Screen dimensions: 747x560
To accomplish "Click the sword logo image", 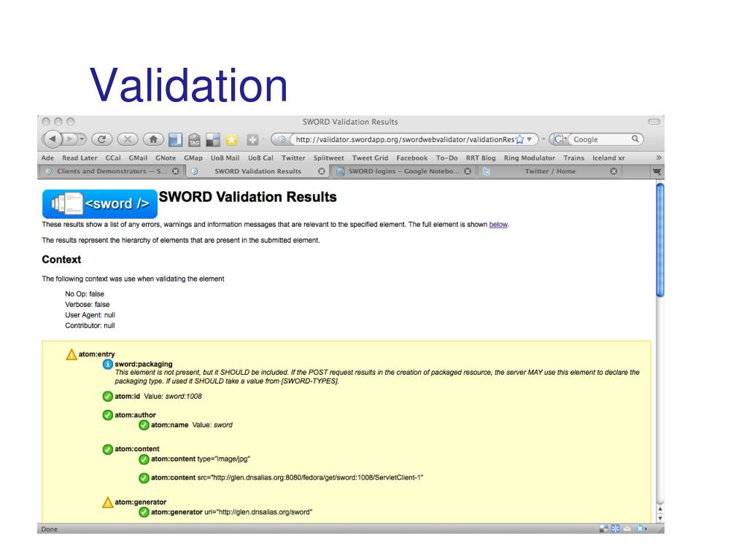I will click(x=99, y=204).
